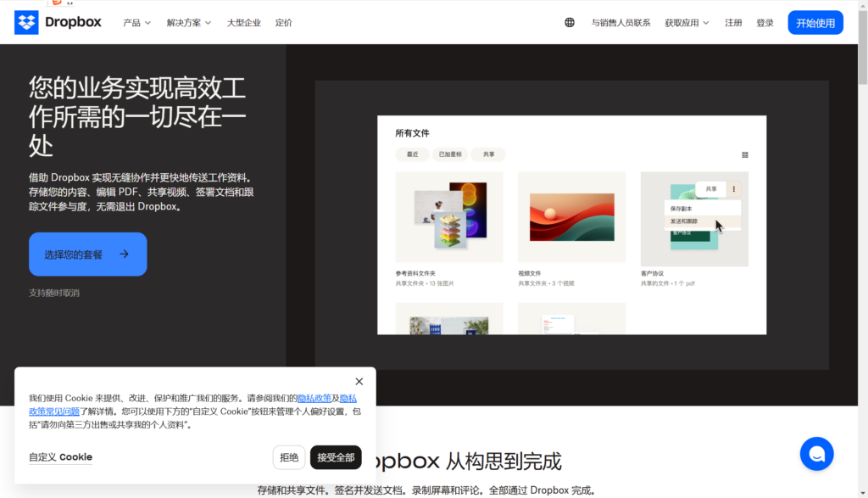Click the arrow in 选择您的套餐 button
This screenshot has height=498, width=868.
[125, 254]
